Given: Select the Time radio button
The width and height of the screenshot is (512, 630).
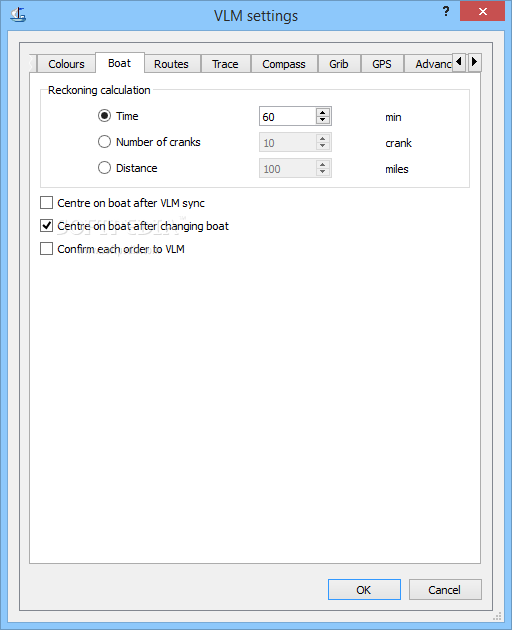Looking at the screenshot, I should [x=104, y=116].
